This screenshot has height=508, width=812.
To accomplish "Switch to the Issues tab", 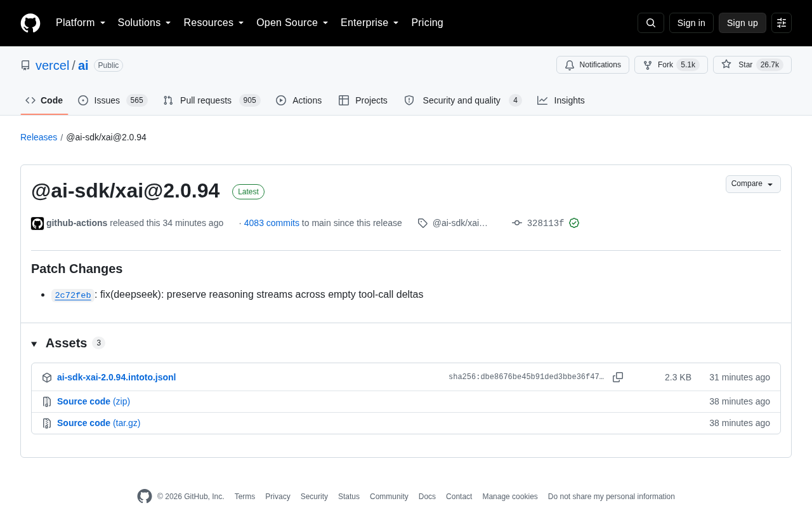I will (x=113, y=100).
